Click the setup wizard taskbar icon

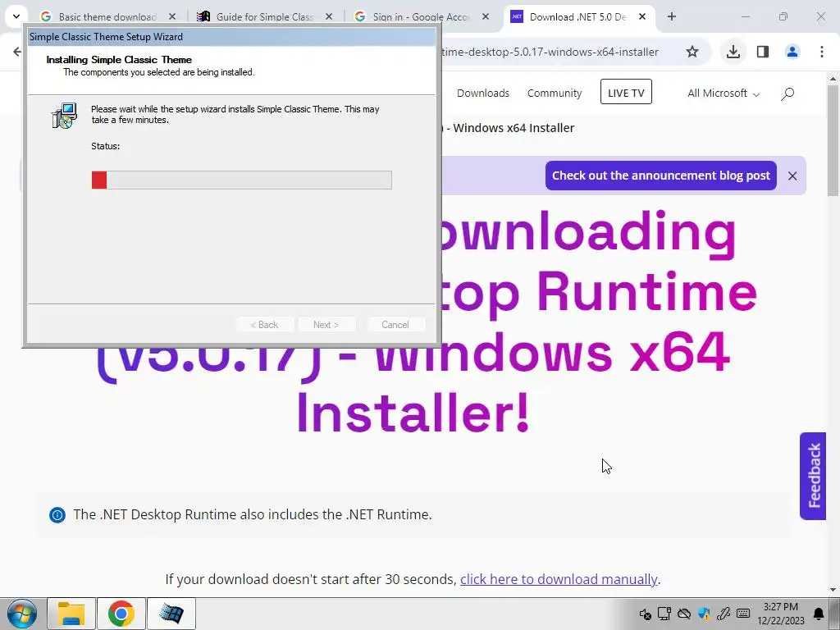click(171, 614)
